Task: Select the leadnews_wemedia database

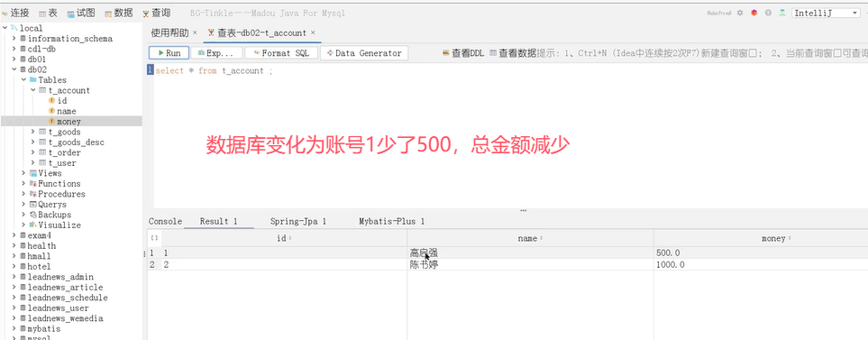Action: click(x=64, y=318)
